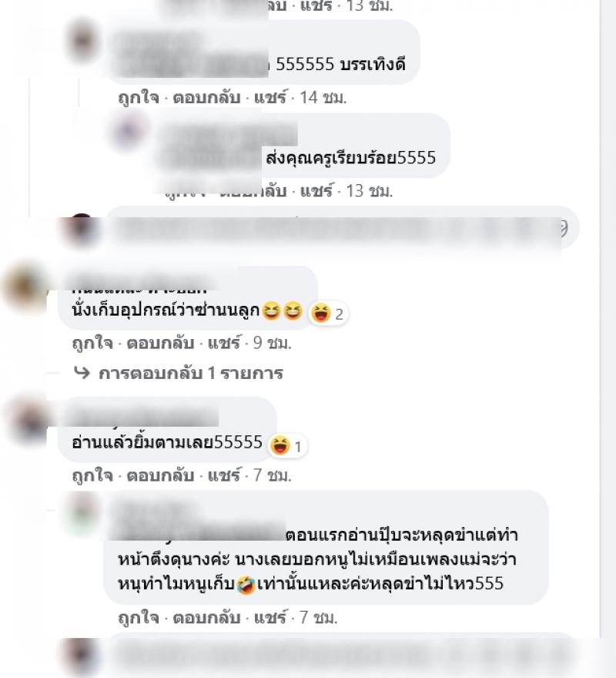Image resolution: width=616 pixels, height=678 pixels.
Task: Reply to ส่งคุณครูเรียบร้อย5555 comment
Action: pyautogui.click(x=253, y=191)
